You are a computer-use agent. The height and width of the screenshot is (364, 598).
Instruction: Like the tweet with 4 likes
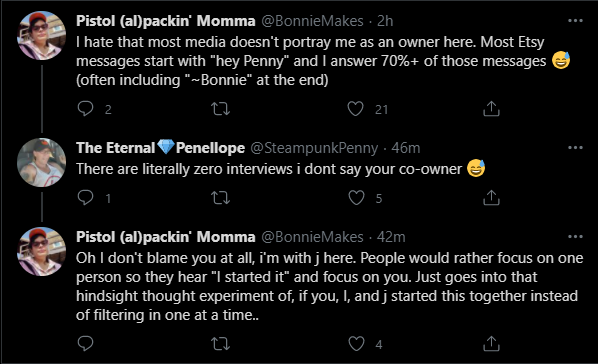[356, 344]
